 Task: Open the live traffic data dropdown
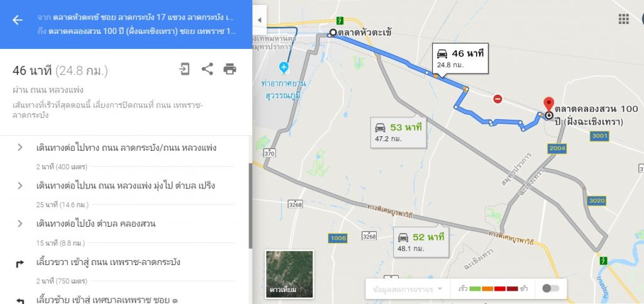[x=408, y=289]
